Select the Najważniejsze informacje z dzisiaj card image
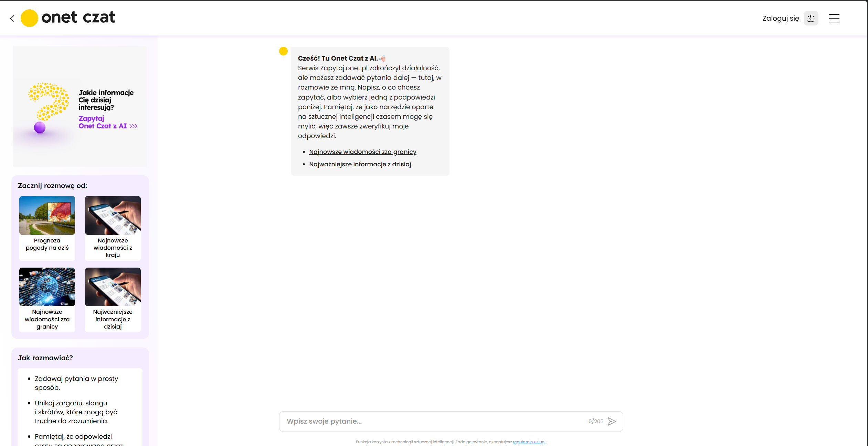Image resolution: width=868 pixels, height=446 pixels. tap(113, 287)
